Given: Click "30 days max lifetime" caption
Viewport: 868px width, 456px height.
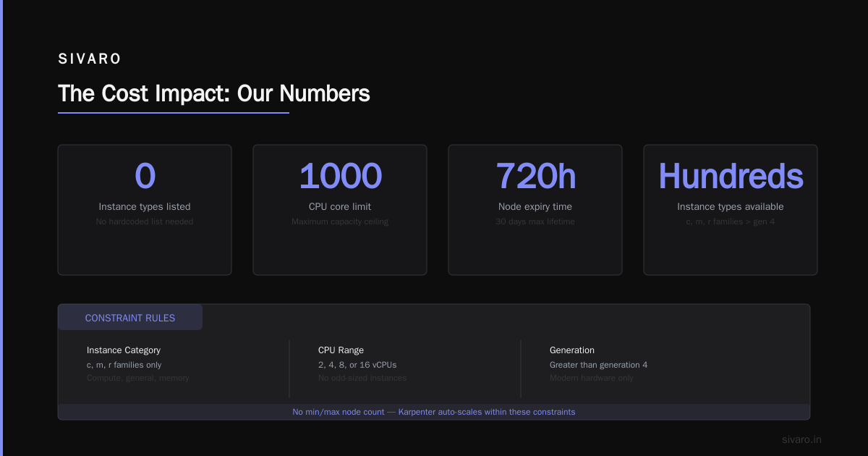Looking at the screenshot, I should point(535,221).
